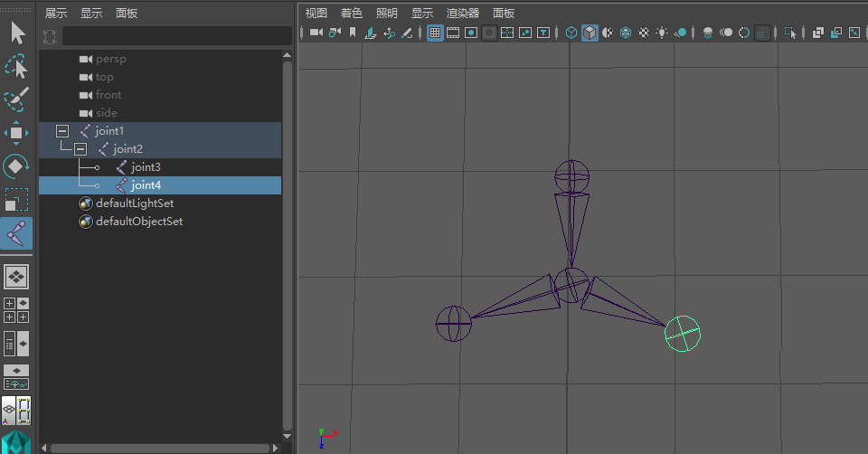Open the Maya home icon
Viewport: 868px width, 454px height.
(x=16, y=442)
